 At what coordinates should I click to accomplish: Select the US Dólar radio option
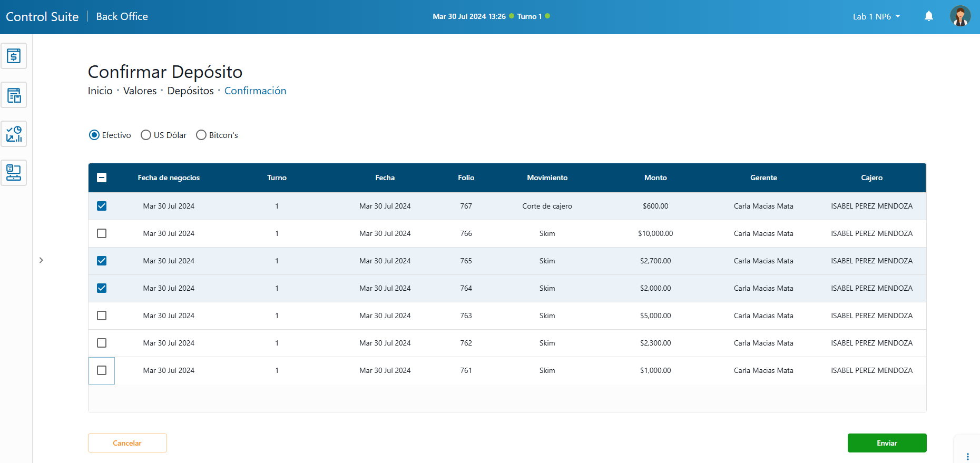pyautogui.click(x=146, y=135)
